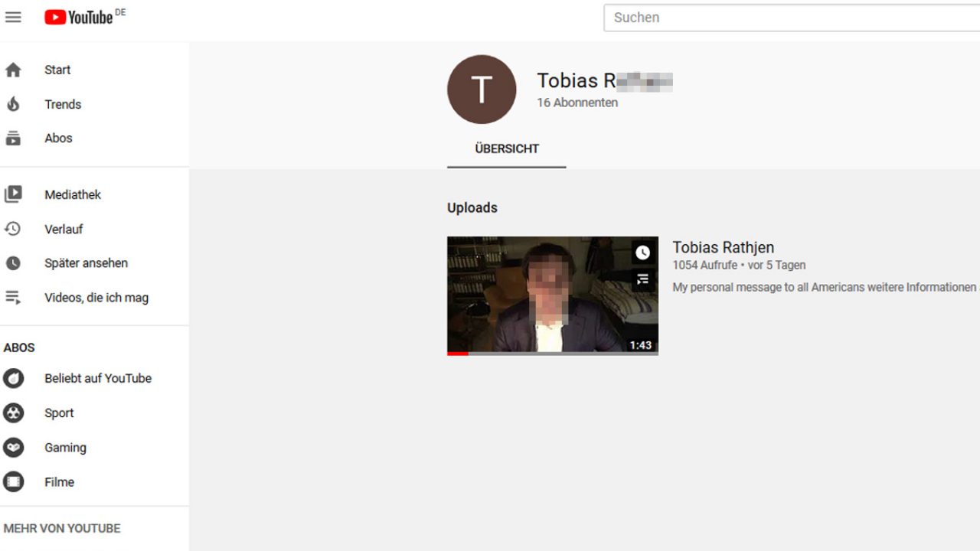Click the watch later icon on thumbnail
The image size is (980, 551).
pyautogui.click(x=642, y=253)
